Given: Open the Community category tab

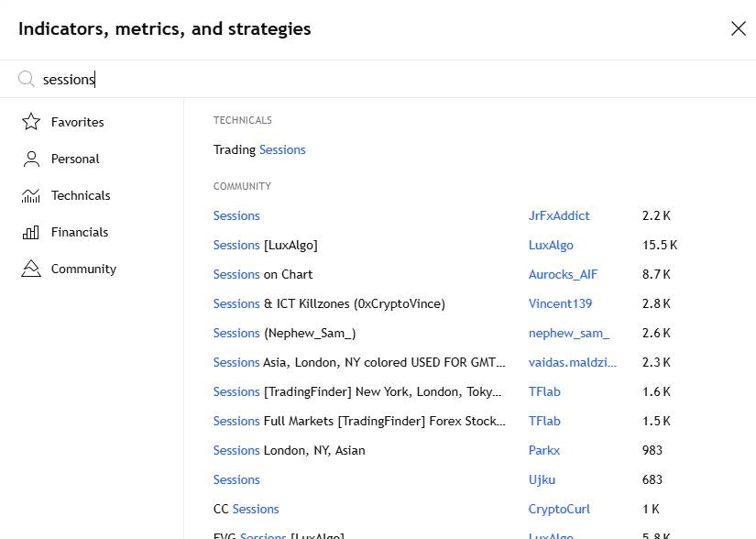Looking at the screenshot, I should coord(83,269).
